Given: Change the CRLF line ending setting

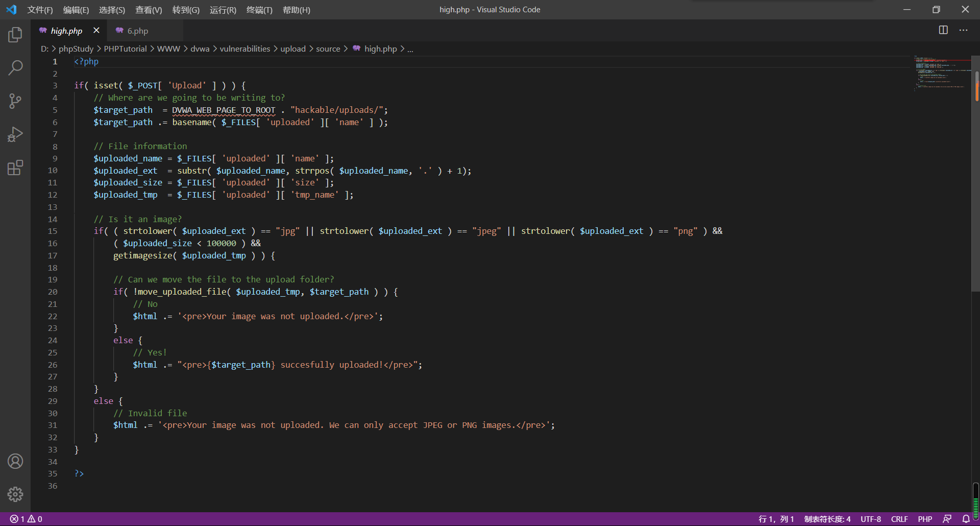Looking at the screenshot, I should (899, 519).
